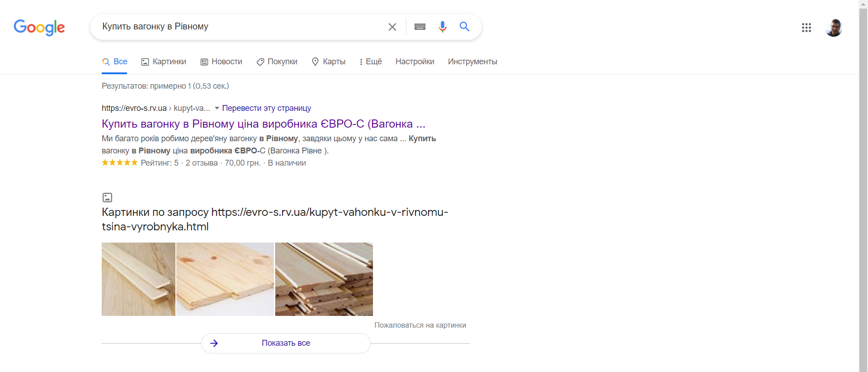
Task: Expand the Ещё menu
Action: [370, 62]
